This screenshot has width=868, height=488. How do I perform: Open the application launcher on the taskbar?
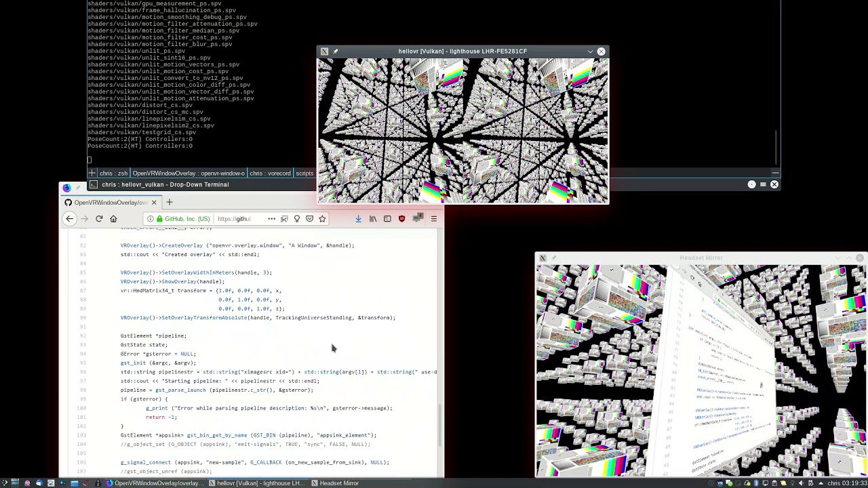pyautogui.click(x=5, y=483)
